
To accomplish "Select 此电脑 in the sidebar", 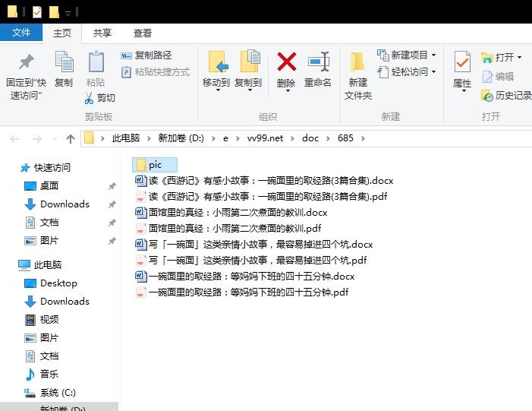I will (x=39, y=264).
